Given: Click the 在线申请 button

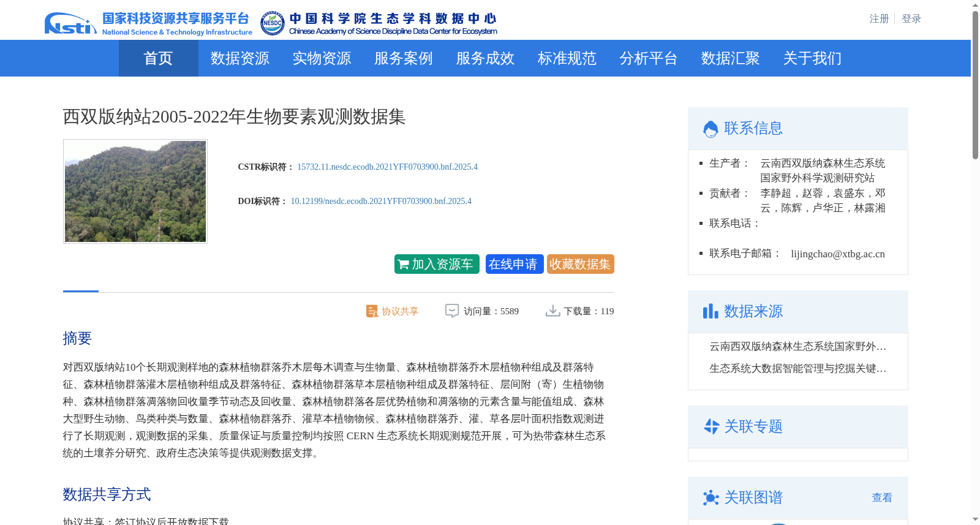Looking at the screenshot, I should [x=514, y=264].
